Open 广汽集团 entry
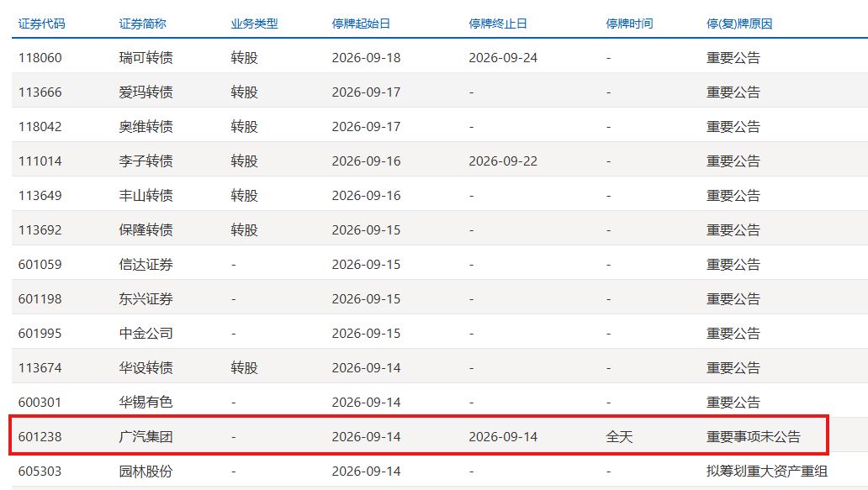This screenshot has width=868, height=490. pos(146,437)
